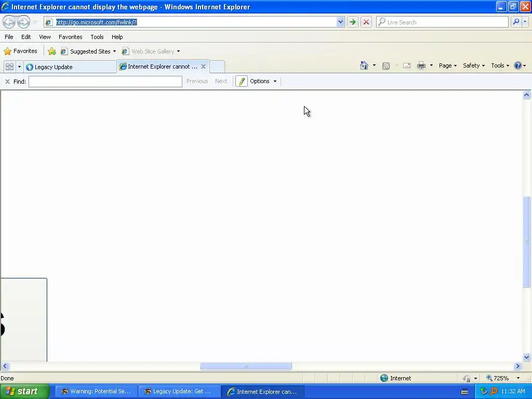Click the Next find button
Image resolution: width=532 pixels, height=399 pixels.
pyautogui.click(x=221, y=81)
